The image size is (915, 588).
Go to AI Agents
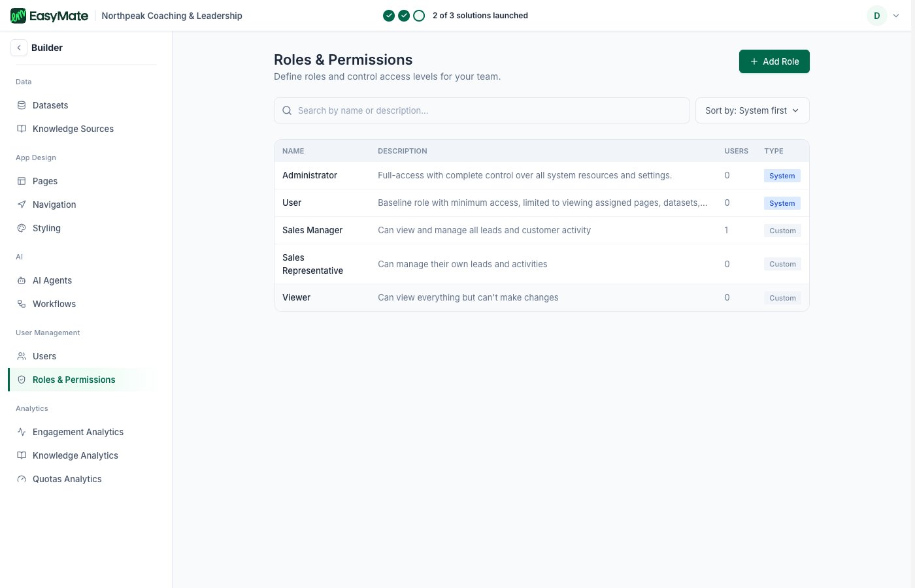click(x=82, y=280)
